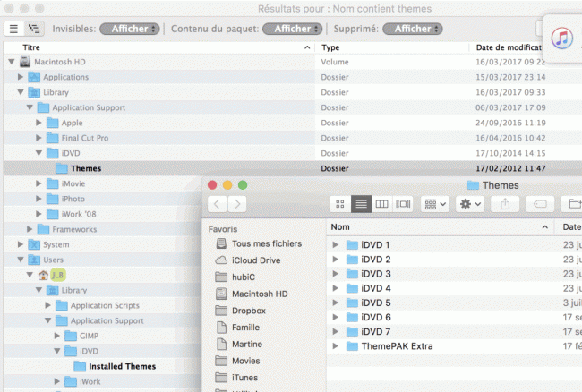This screenshot has width=582, height=392.
Task: Select the iDVD 7 folder icon
Action: tap(352, 331)
